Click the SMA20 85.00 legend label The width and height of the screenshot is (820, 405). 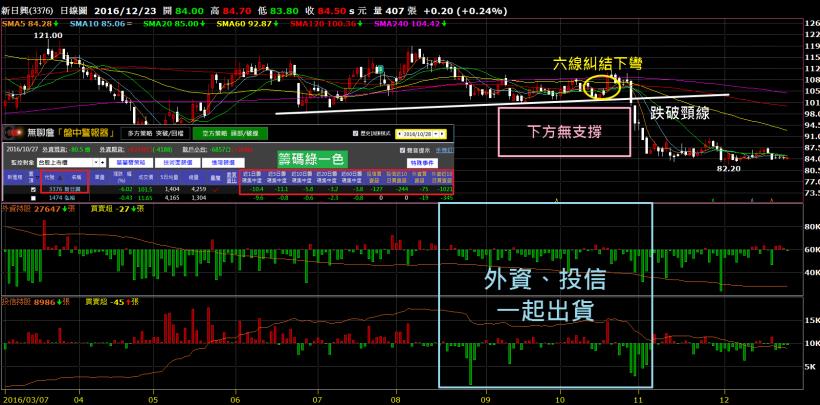point(175,24)
